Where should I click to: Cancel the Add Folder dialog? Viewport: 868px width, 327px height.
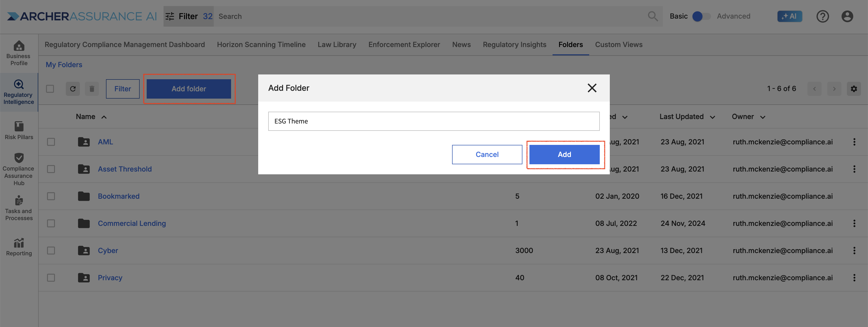(x=487, y=154)
